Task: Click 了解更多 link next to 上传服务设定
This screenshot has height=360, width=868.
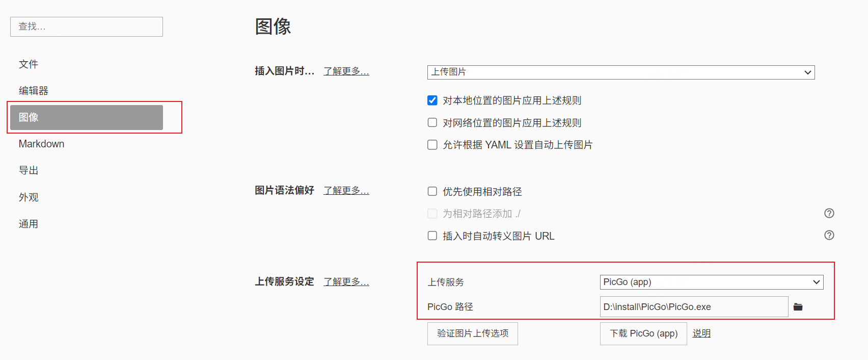Action: (x=346, y=281)
